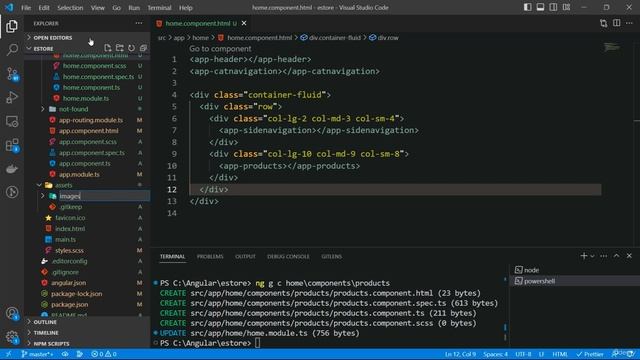640x360 pixels.
Task: Collapse all folders in Explorer
Action: pos(143,48)
